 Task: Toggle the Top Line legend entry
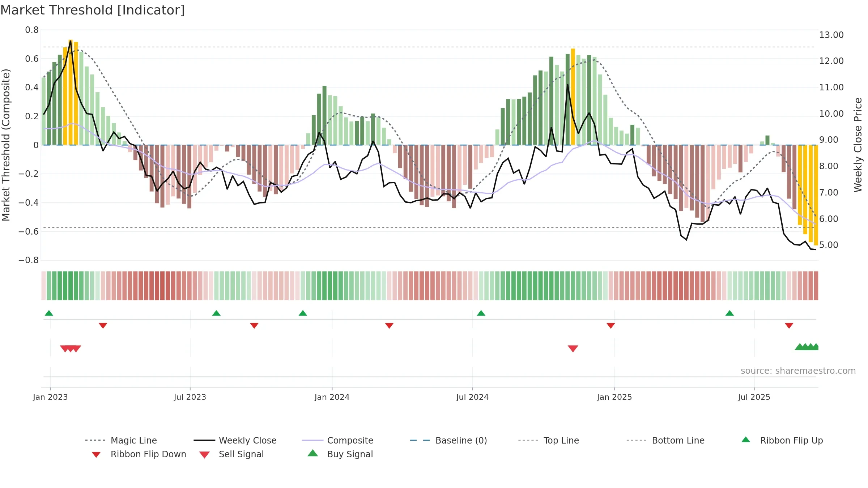pyautogui.click(x=548, y=440)
